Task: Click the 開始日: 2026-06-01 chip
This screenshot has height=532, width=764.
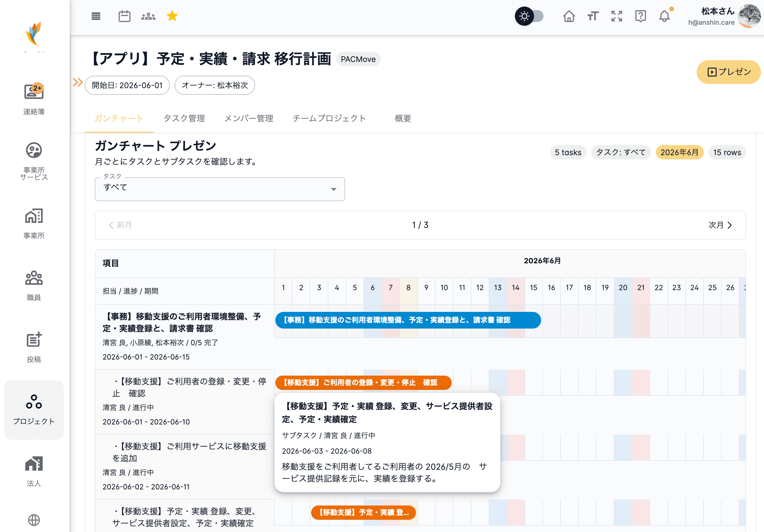Action: (x=127, y=85)
